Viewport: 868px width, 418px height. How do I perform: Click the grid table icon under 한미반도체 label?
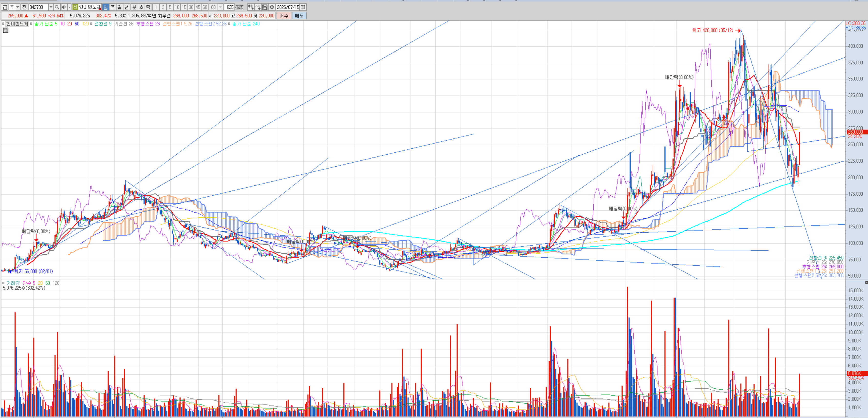tap(6, 30)
